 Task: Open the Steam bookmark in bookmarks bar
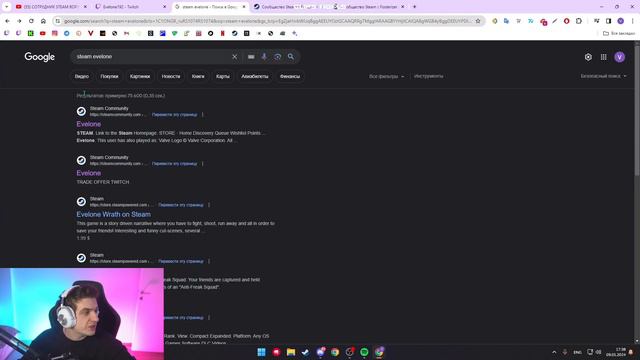[x=235, y=33]
